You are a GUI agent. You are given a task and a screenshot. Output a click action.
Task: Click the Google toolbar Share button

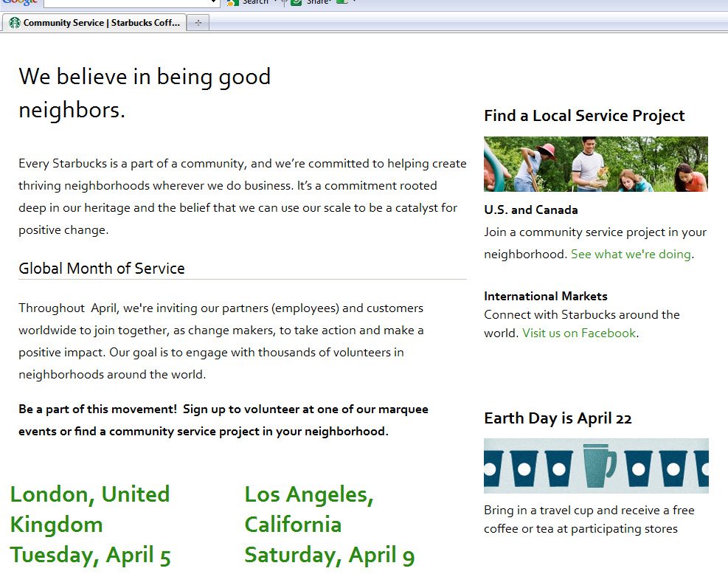(311, 2)
